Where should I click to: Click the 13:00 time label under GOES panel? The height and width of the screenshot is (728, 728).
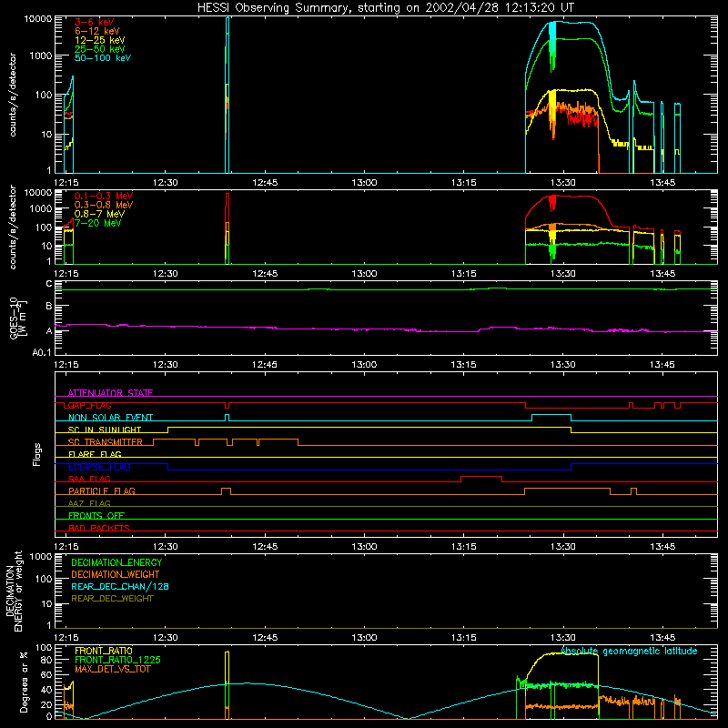365,365
